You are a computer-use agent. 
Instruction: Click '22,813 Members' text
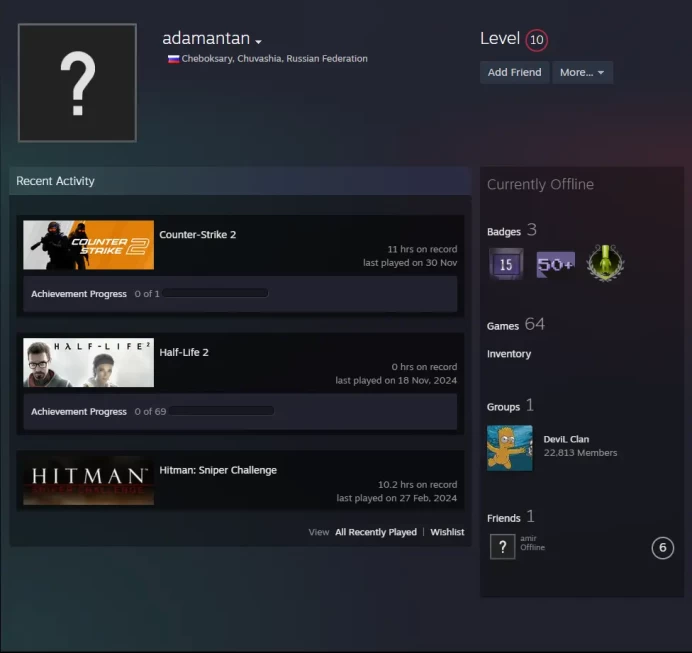(580, 453)
